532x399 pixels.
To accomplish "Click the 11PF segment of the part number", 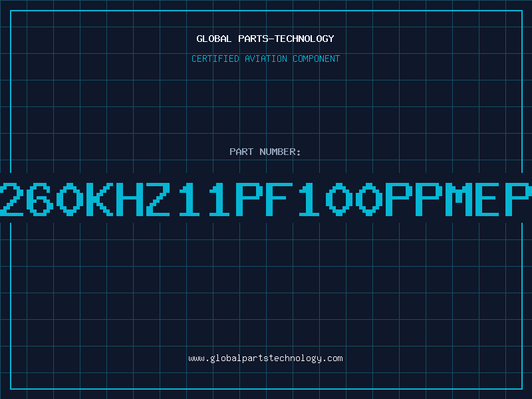I will point(236,199).
